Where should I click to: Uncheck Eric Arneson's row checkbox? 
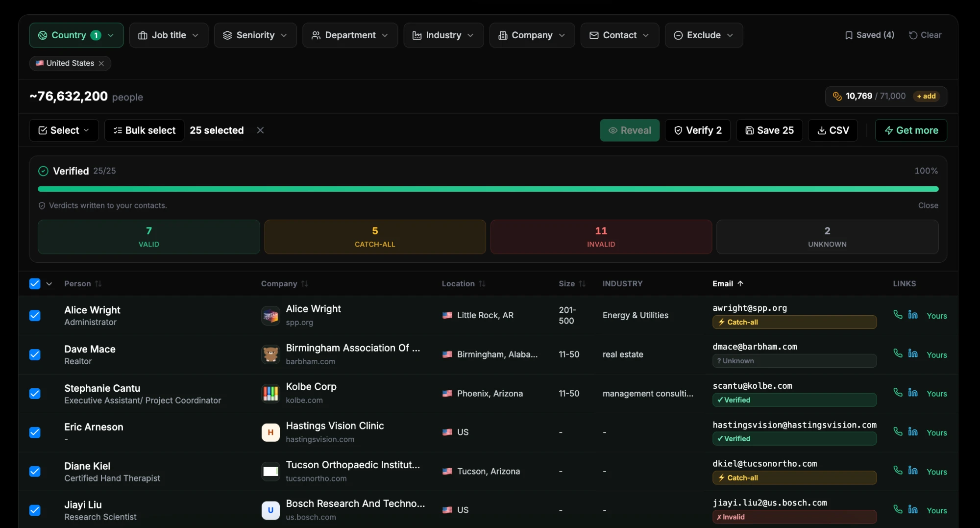tap(35, 432)
